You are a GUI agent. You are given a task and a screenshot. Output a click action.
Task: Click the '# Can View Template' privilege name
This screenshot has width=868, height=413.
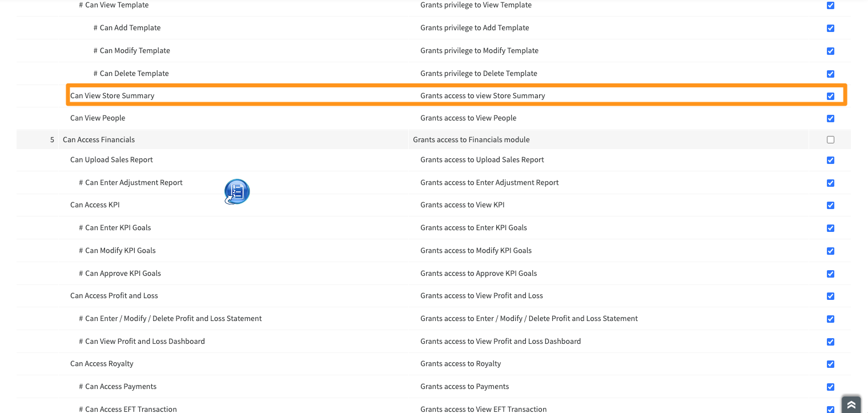[x=114, y=5]
